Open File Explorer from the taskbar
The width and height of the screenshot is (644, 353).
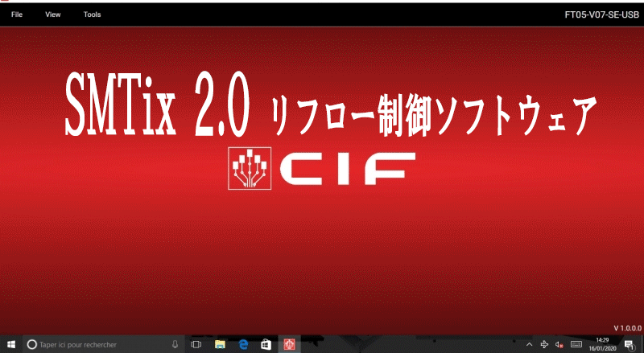point(220,344)
